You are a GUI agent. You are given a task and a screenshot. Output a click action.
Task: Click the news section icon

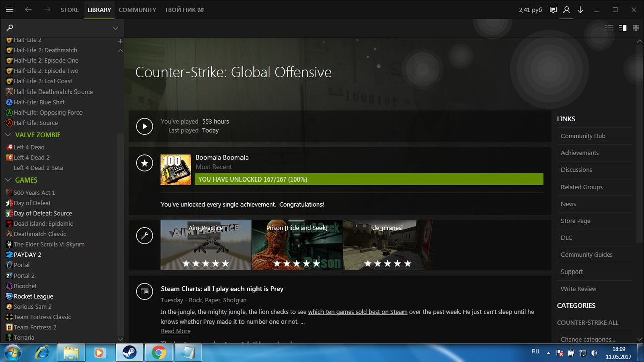click(145, 291)
